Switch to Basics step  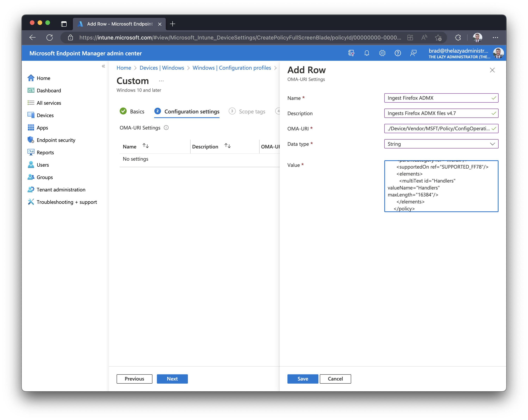pos(132,111)
